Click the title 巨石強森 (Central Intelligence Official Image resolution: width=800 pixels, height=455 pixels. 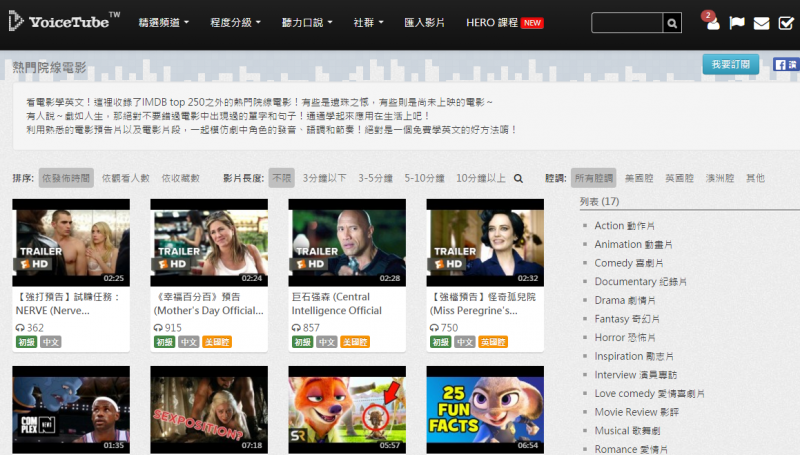(337, 304)
